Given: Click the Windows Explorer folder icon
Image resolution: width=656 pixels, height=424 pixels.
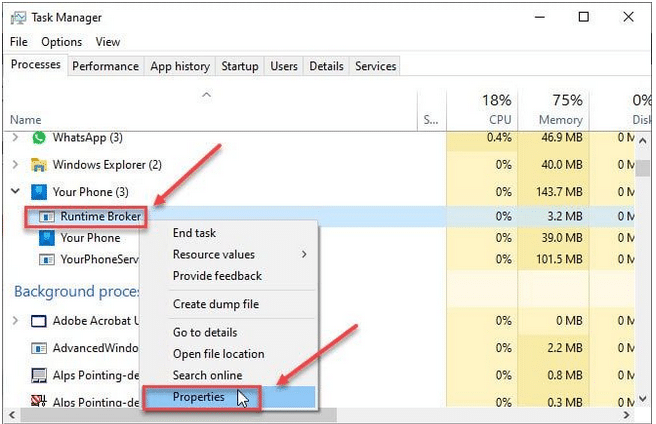Looking at the screenshot, I should tap(39, 165).
